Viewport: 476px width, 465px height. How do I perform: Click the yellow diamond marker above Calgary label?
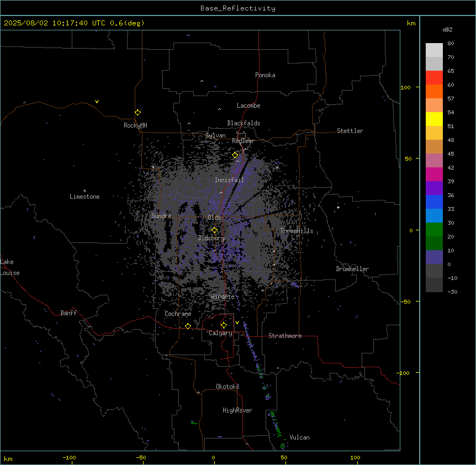224,325
